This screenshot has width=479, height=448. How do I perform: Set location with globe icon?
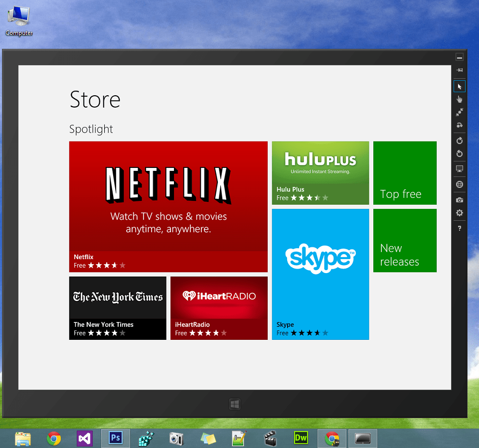460,184
